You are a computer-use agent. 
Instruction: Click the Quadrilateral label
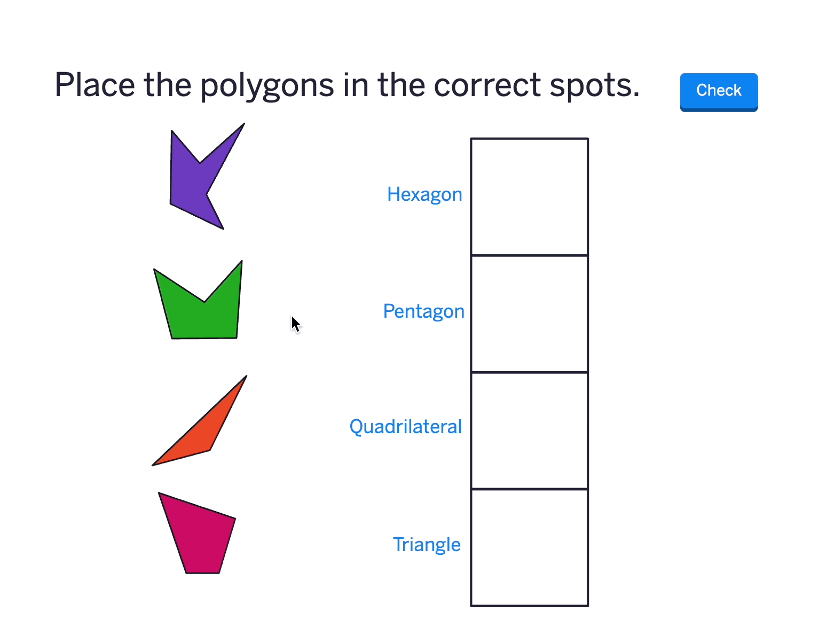[405, 426]
